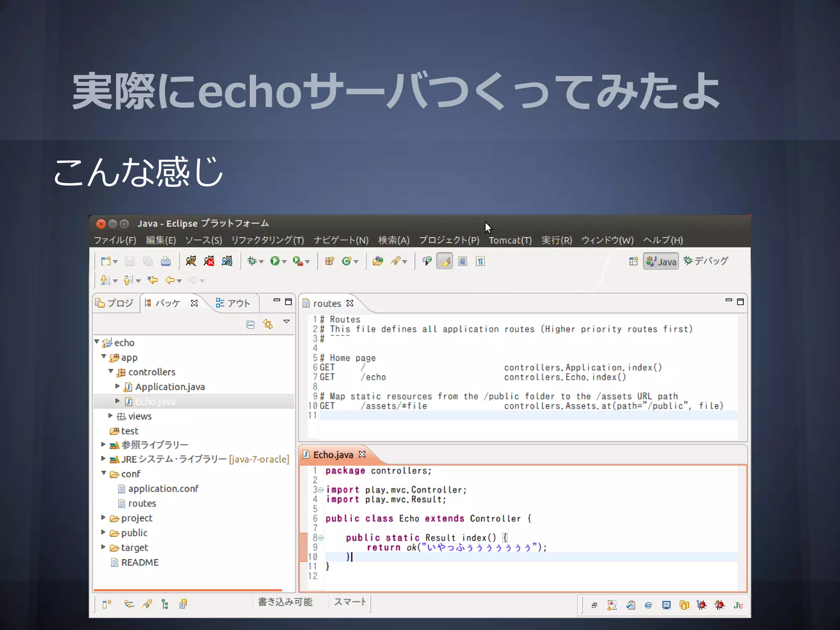Click the JUnit icon in status bar
The image size is (840, 630).
pos(738,605)
